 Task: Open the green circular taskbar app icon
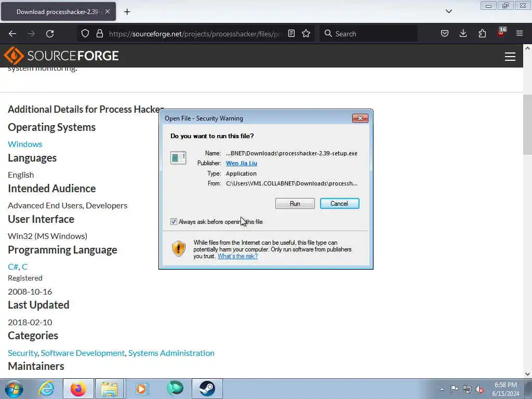click(175, 389)
